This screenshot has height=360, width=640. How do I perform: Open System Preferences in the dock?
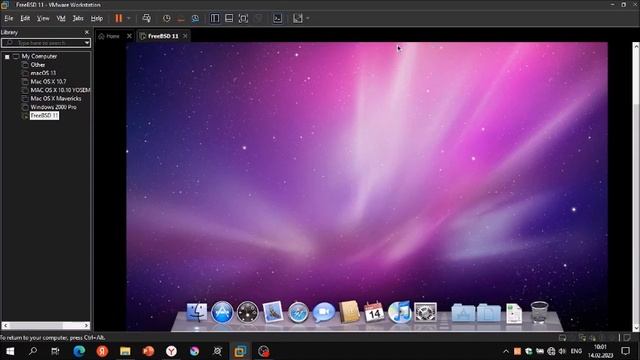click(x=425, y=312)
